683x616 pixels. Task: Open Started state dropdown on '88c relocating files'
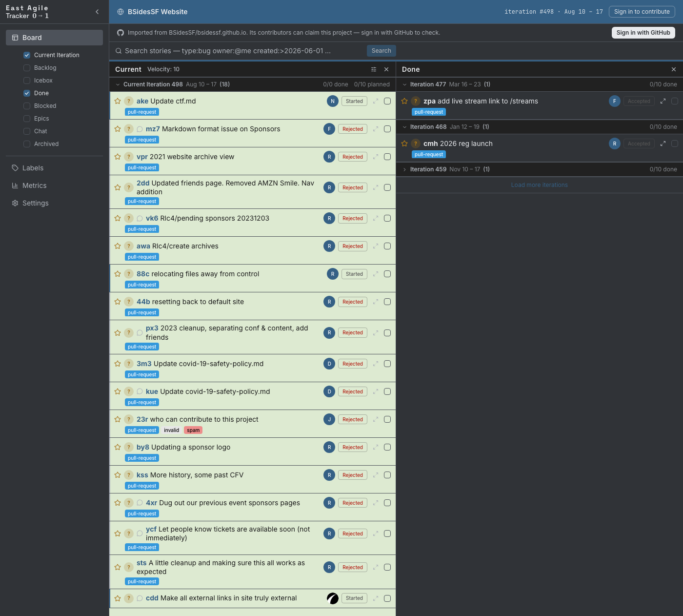(354, 274)
